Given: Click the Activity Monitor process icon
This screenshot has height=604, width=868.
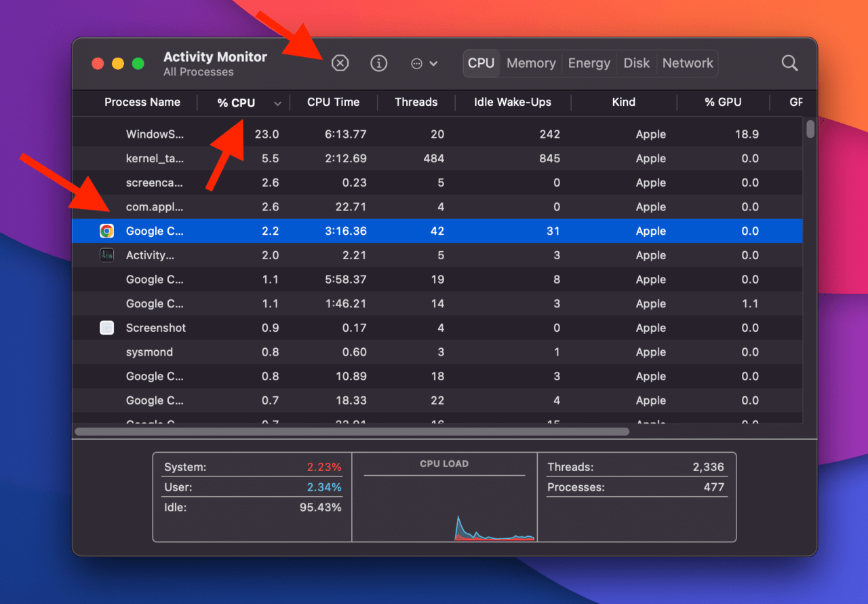Looking at the screenshot, I should click(106, 255).
